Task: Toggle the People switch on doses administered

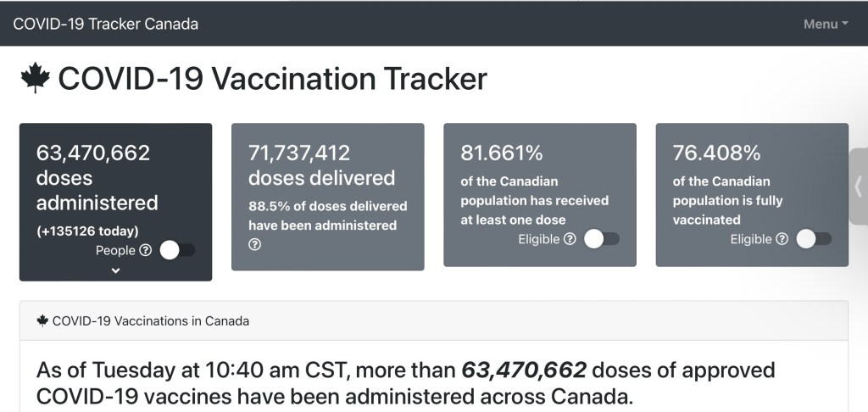Action: tap(177, 250)
